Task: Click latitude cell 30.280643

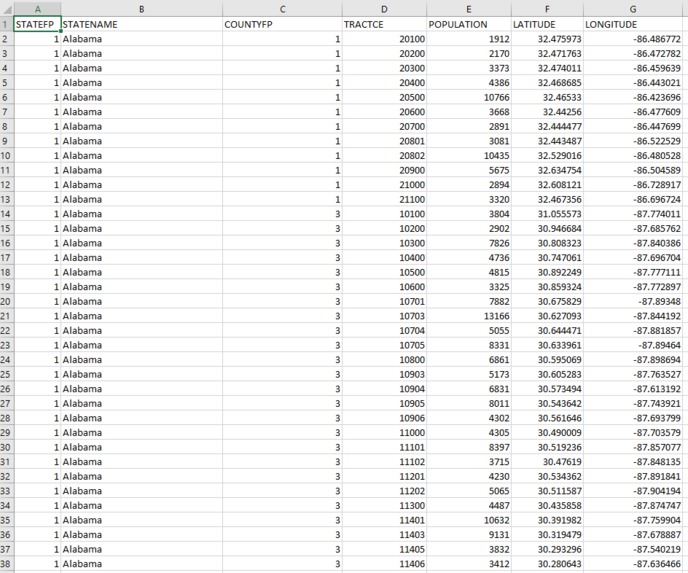Action: click(547, 564)
